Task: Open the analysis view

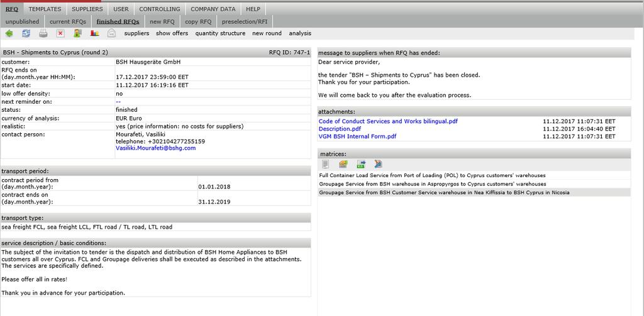Action: click(x=300, y=34)
